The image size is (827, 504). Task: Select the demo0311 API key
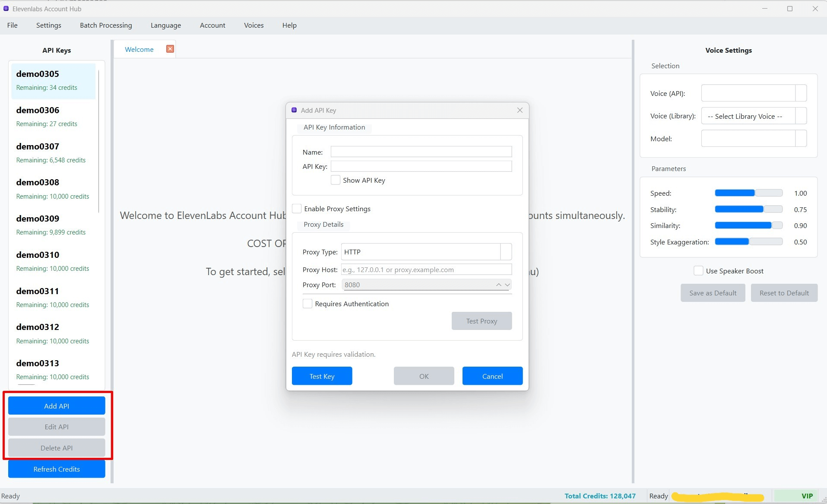coord(53,298)
